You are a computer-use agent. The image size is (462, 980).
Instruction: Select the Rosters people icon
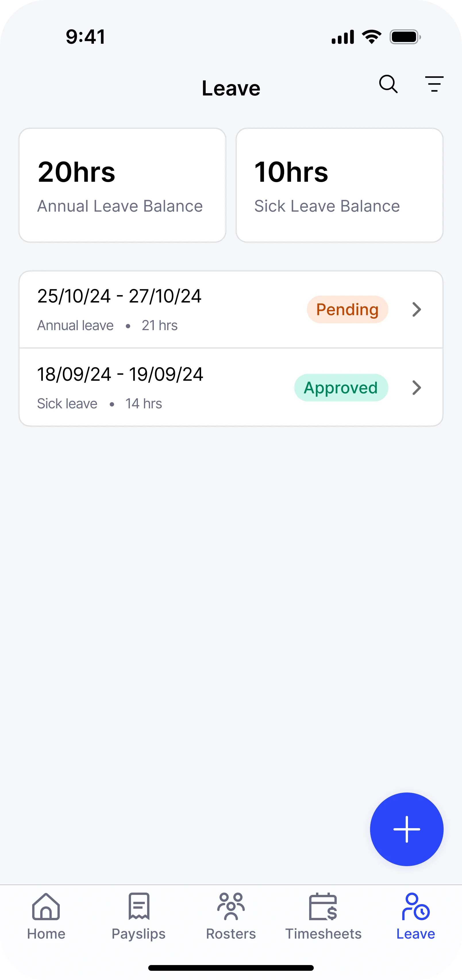coord(231,907)
